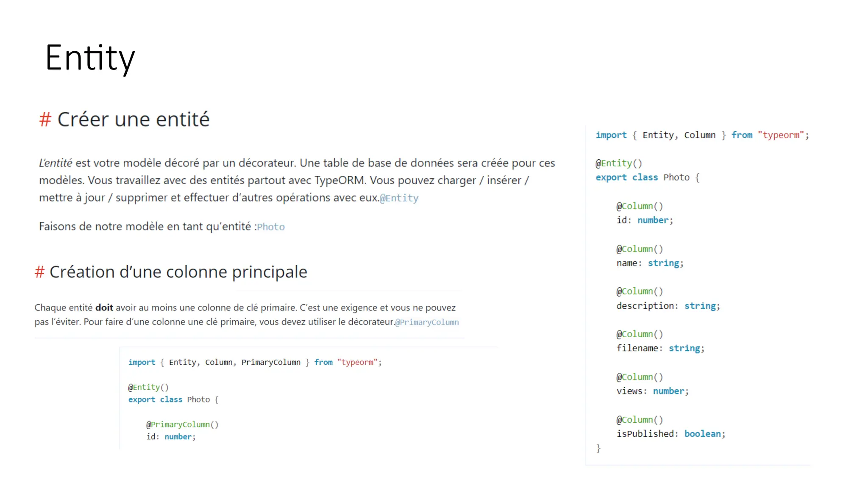The image size is (868, 488).
Task: Click the @PrimaryColumn inline code link
Action: click(x=427, y=322)
